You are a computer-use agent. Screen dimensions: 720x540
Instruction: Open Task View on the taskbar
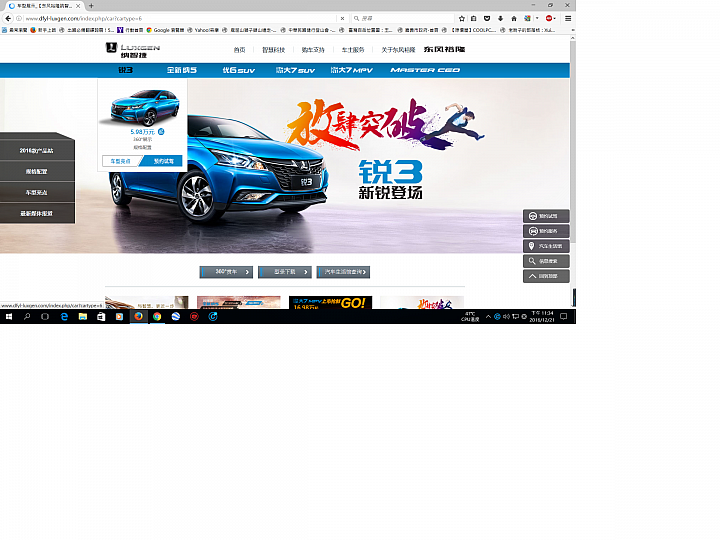coord(45,316)
